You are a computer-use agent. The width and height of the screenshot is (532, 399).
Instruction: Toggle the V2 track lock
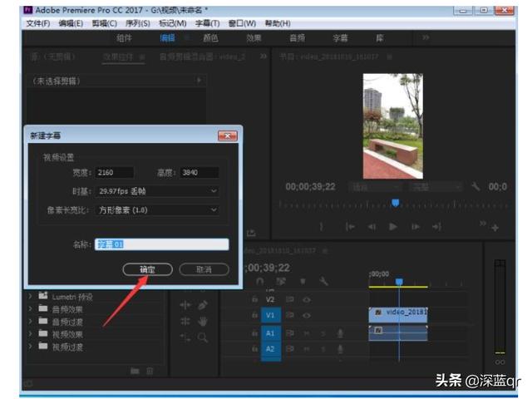[254, 299]
